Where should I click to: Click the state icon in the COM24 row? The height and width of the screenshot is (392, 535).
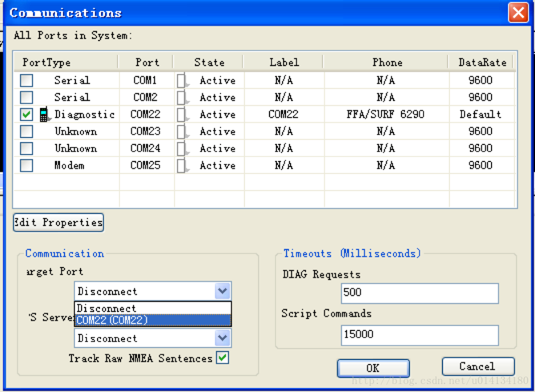(183, 148)
